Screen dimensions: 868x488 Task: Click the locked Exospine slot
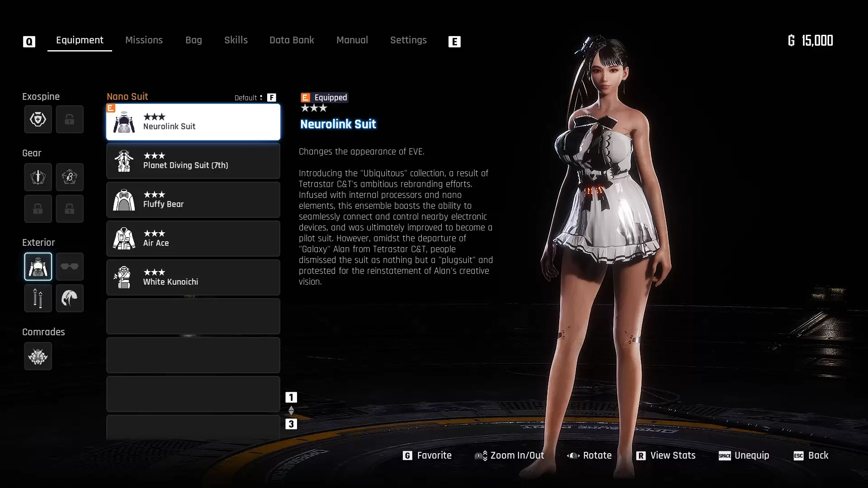pyautogui.click(x=70, y=119)
